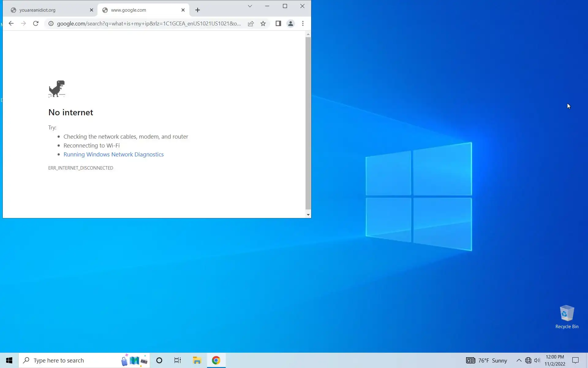Close the youareanidiot.org tab

coord(91,10)
